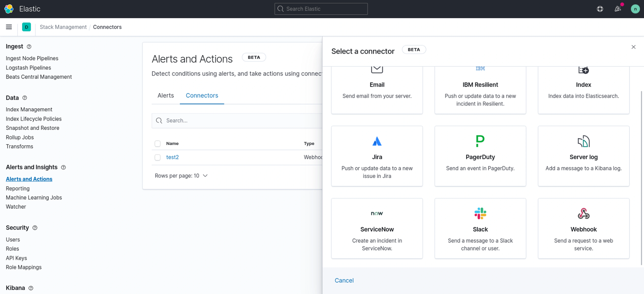644x294 pixels.
Task: Click the flyout vertical scrollbar
Action: (x=641, y=175)
